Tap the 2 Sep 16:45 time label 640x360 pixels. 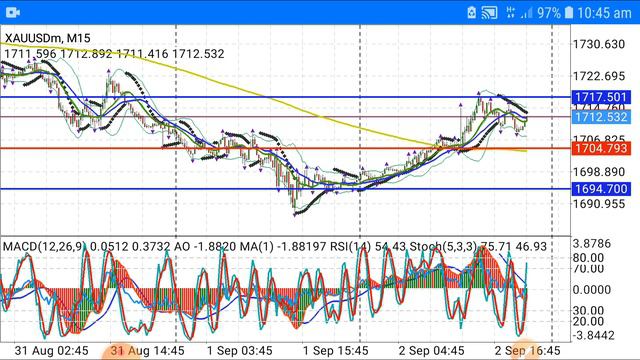point(527,351)
